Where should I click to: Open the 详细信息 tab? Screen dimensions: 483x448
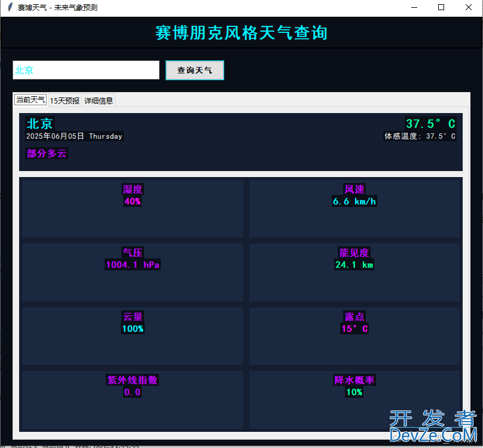(x=99, y=100)
